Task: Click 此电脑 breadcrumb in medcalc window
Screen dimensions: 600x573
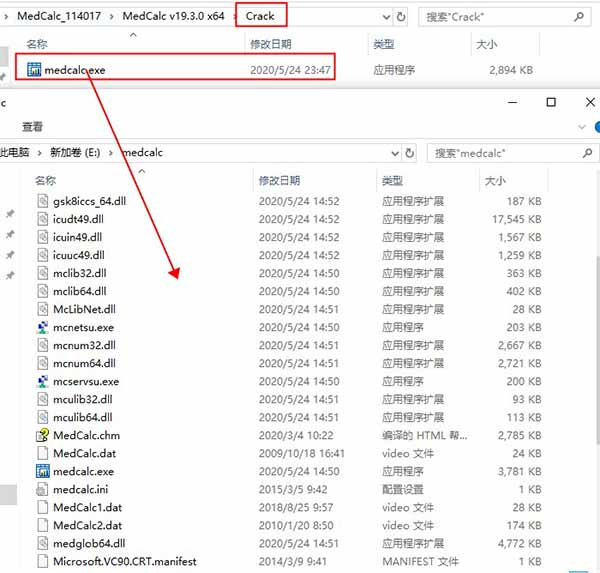Action: [15, 153]
